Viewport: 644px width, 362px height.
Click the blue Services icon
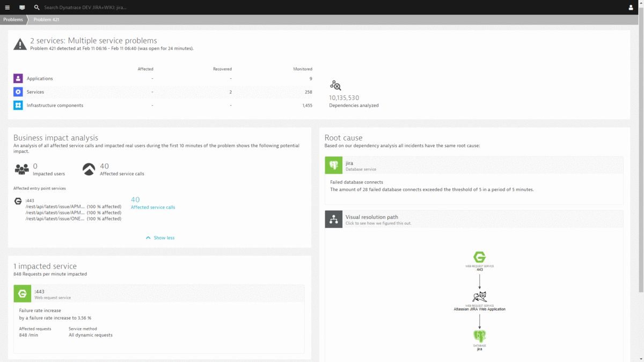[x=18, y=92]
